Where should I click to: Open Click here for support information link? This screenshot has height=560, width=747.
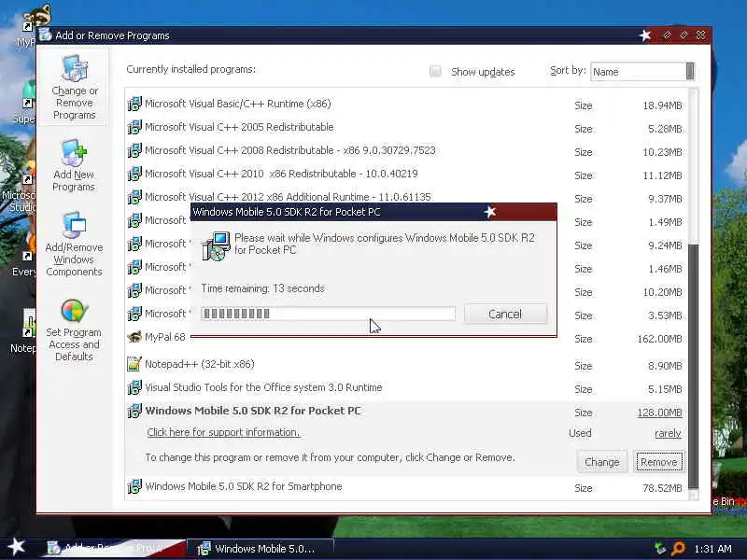tap(223, 432)
